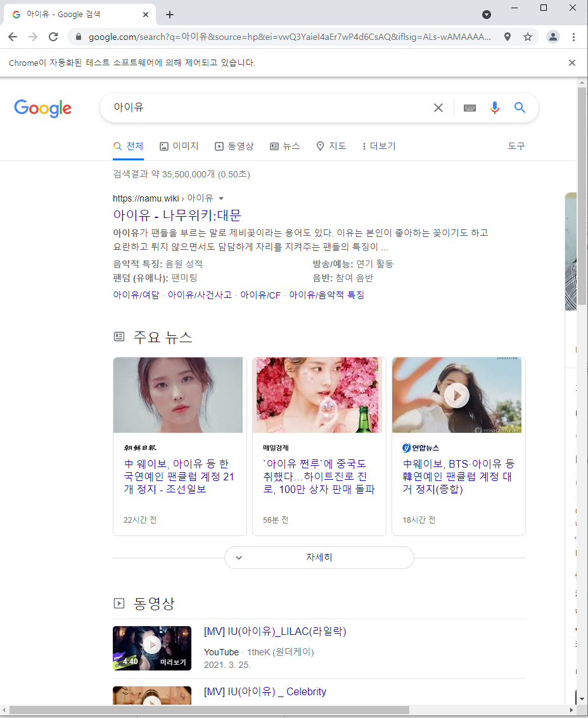Open the 도구 search tools
Screen dimensions: 588x718
[516, 146]
